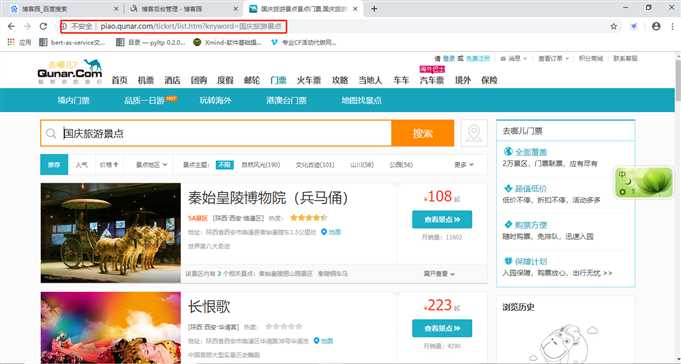Open 汽车票 in main navigation
681x364 pixels.
432,80
